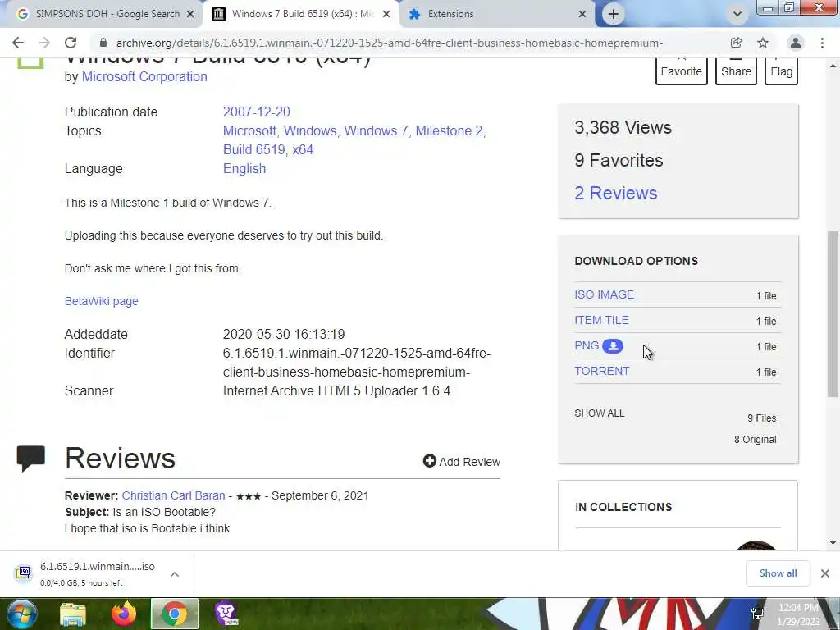The width and height of the screenshot is (840, 630).
Task: Open the Microsoft topic link
Action: (x=249, y=130)
